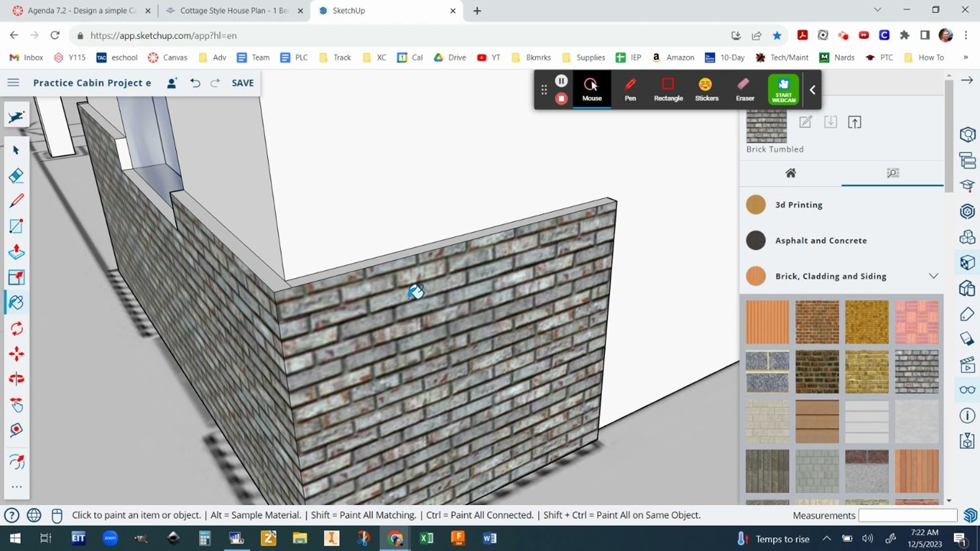The height and width of the screenshot is (551, 980).
Task: Open more tools ellipsis in left toolbar
Action: coord(16,487)
